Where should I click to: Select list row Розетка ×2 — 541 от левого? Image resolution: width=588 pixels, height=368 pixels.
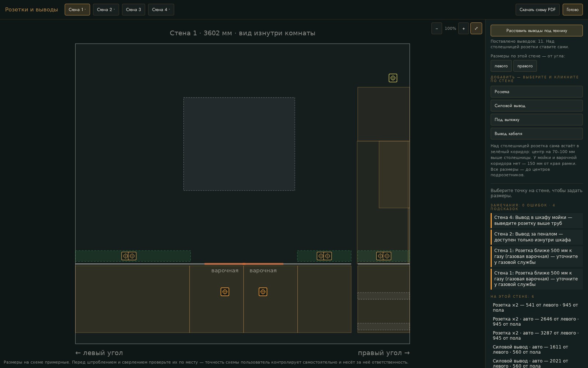point(537,308)
